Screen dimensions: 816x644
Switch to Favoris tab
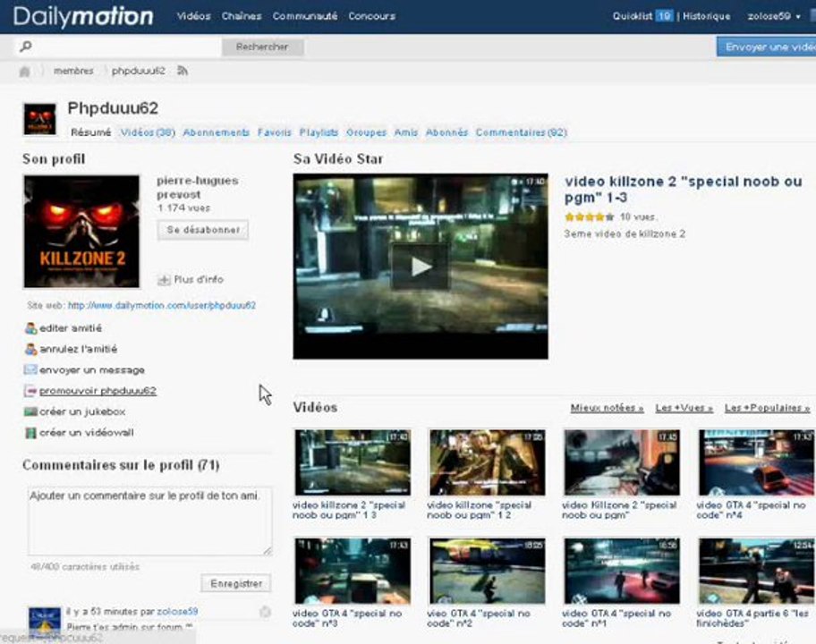275,132
